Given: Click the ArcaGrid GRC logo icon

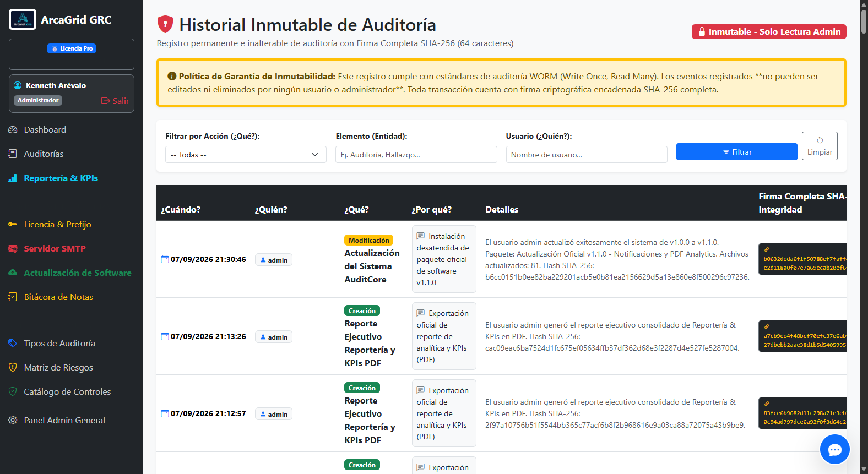Looking at the screenshot, I should coord(23,19).
